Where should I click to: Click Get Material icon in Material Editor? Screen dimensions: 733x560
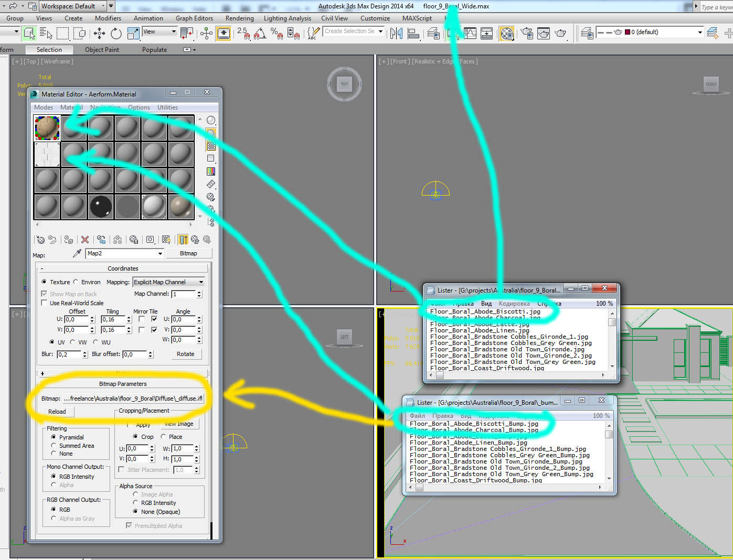(x=40, y=240)
